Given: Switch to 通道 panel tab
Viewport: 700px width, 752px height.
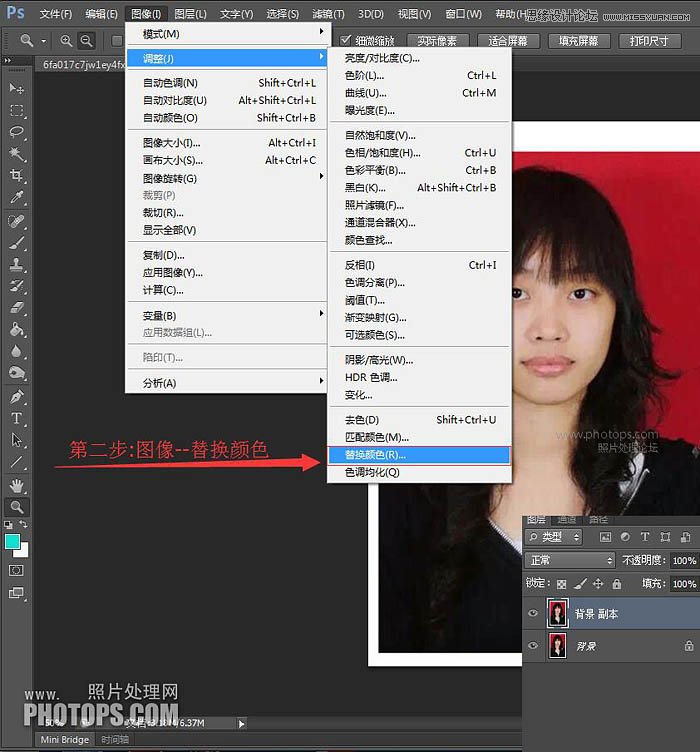Looking at the screenshot, I should point(567,520).
